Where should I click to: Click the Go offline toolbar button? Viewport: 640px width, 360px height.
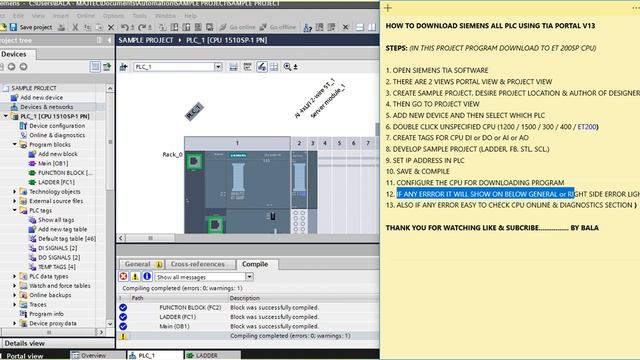pos(278,27)
